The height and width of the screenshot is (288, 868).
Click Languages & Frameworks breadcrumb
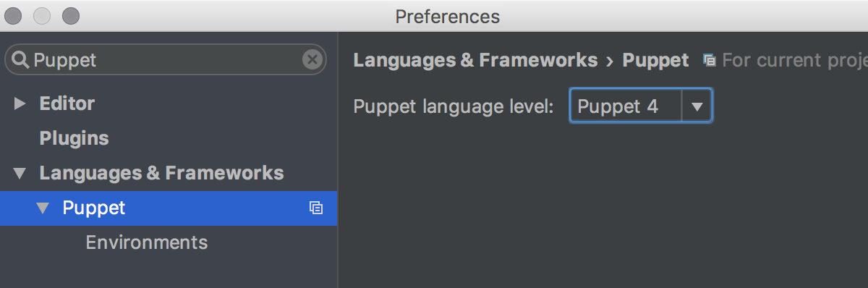[x=475, y=60]
